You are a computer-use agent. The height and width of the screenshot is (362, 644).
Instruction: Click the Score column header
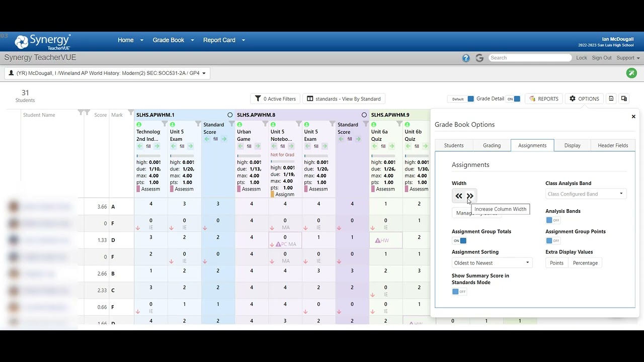[x=101, y=115]
